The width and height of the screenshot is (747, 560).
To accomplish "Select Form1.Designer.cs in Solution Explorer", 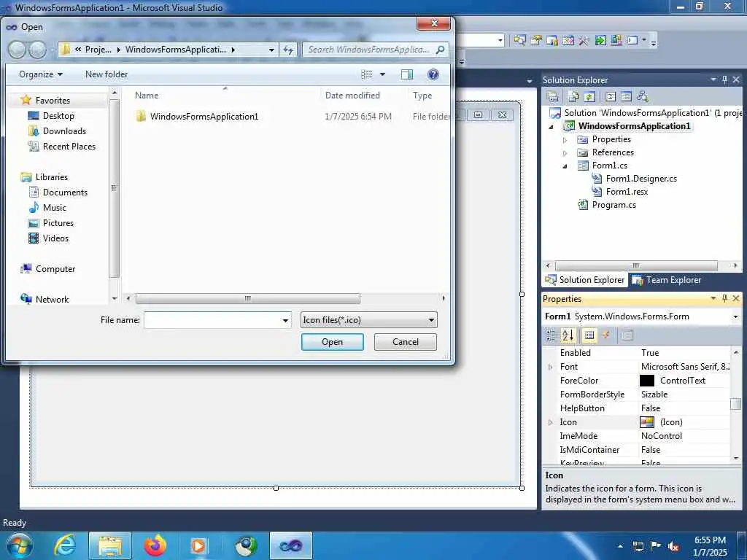I will pyautogui.click(x=641, y=179).
